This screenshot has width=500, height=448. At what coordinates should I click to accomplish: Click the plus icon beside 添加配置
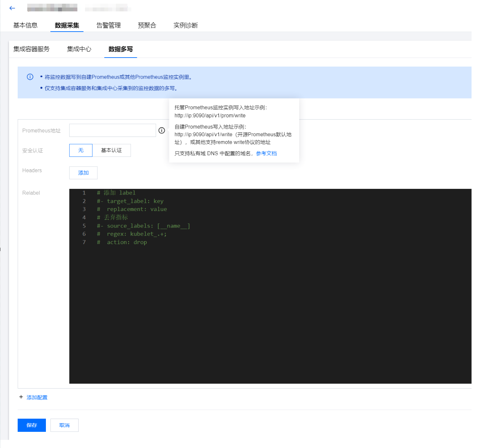point(21,397)
